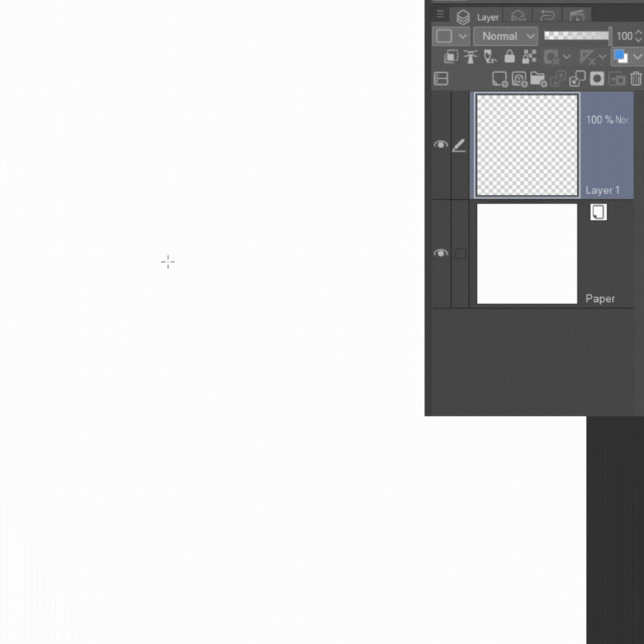The width and height of the screenshot is (644, 644).
Task: Click the Layer 1 name text
Action: 602,190
